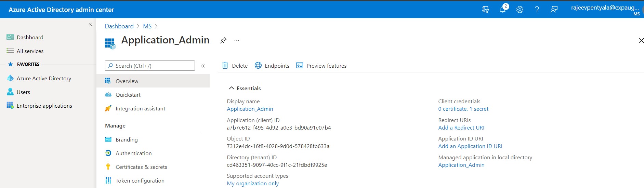Open the portal settings gear

coord(520,10)
